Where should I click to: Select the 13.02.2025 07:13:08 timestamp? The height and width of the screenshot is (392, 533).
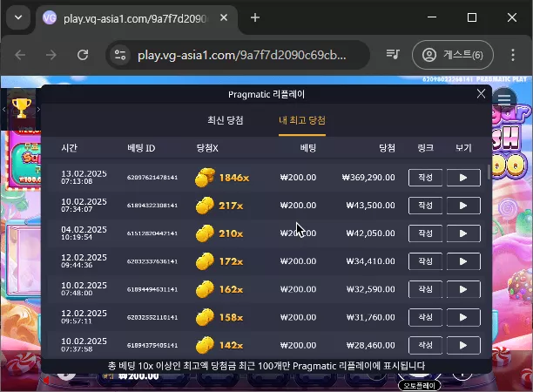(x=84, y=178)
